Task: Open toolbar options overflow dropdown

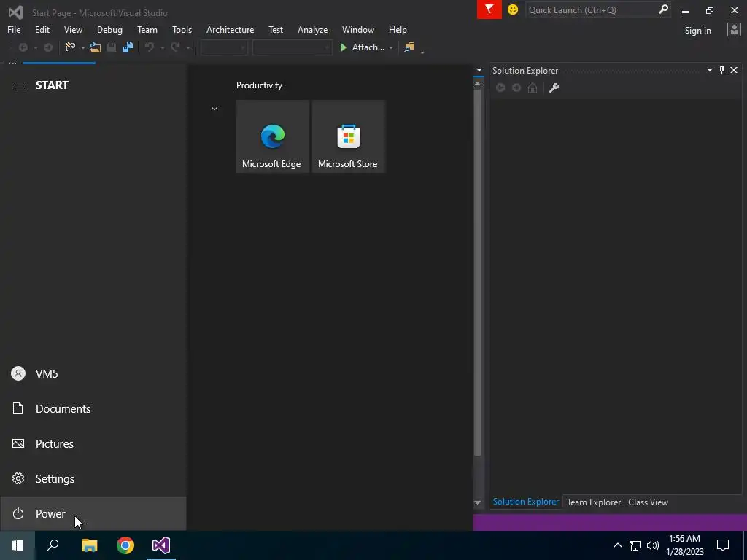Action: (x=422, y=50)
